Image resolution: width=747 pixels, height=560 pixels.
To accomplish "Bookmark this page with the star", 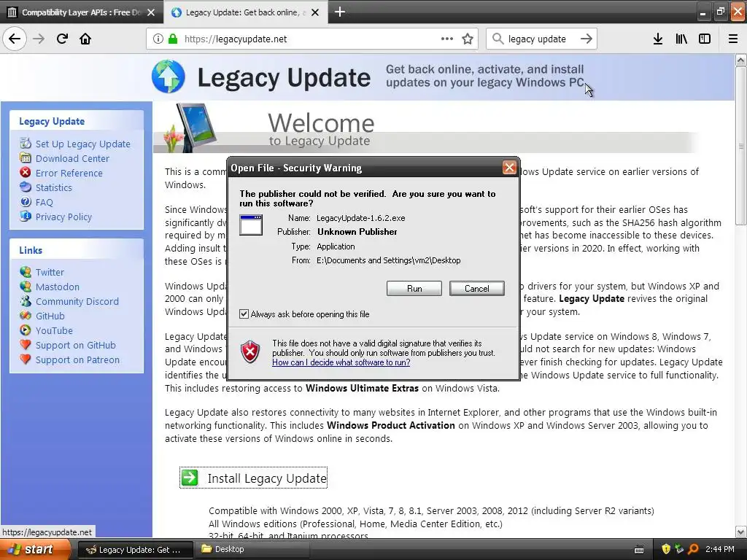I will coord(468,39).
